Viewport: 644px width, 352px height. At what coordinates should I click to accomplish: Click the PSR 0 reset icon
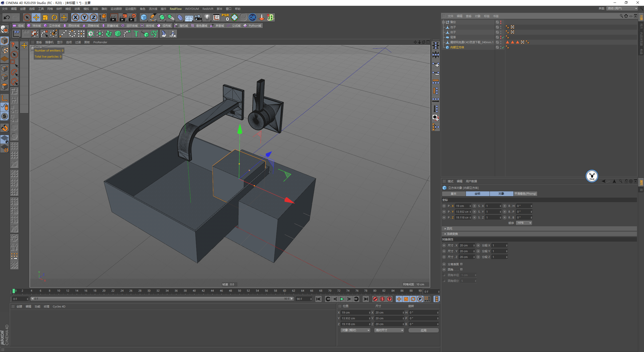pyautogui.click(x=225, y=17)
